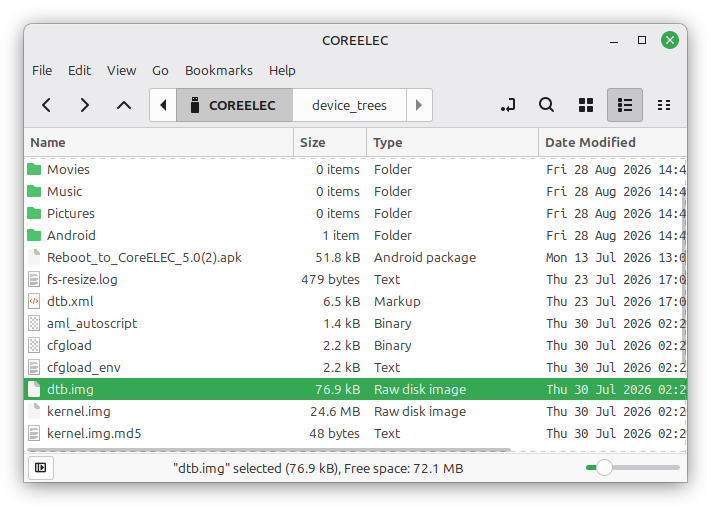Open the search tool
The height and width of the screenshot is (506, 711).
tap(546, 105)
